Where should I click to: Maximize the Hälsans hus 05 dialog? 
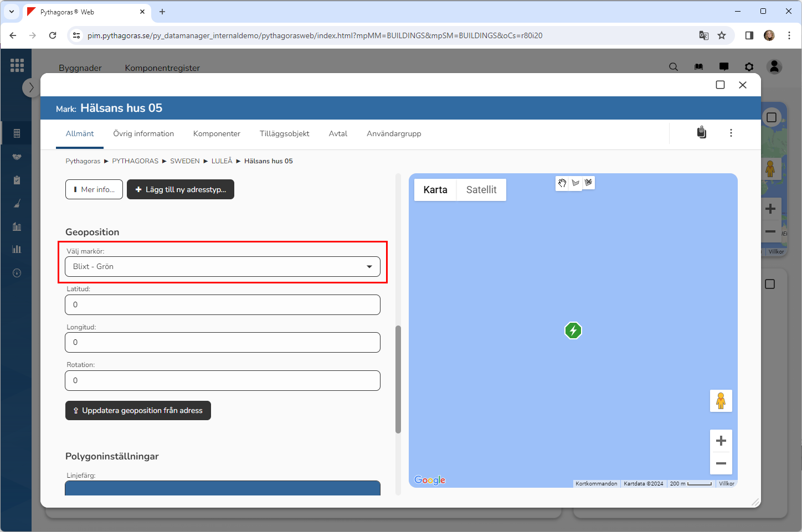click(720, 85)
